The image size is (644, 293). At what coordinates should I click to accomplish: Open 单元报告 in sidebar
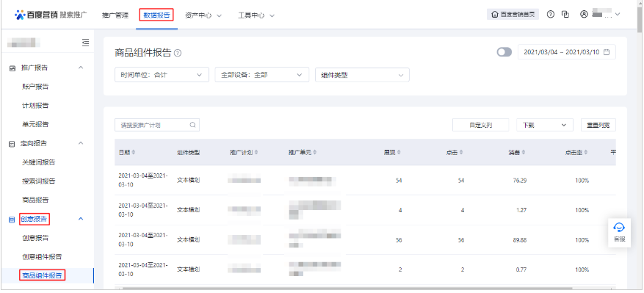(x=35, y=125)
